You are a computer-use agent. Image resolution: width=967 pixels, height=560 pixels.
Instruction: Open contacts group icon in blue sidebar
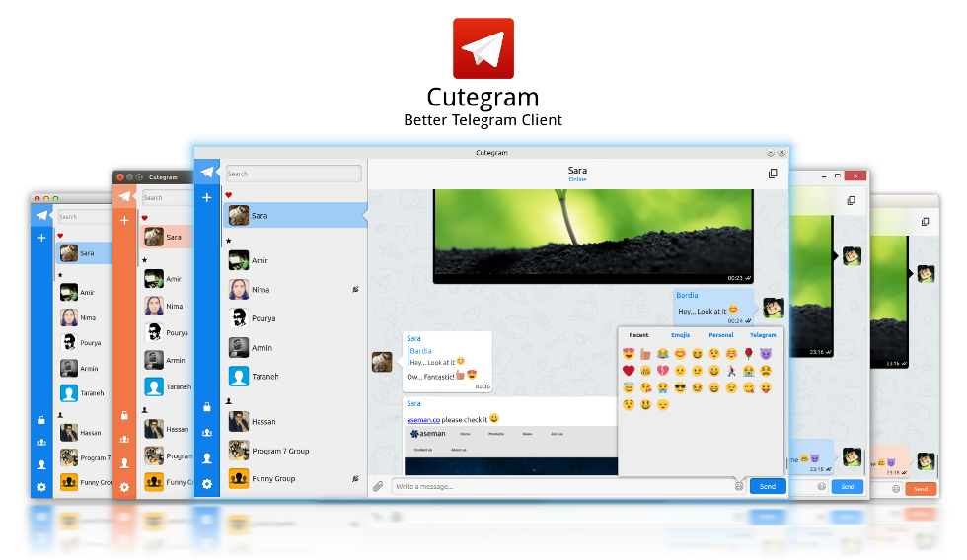click(x=207, y=433)
